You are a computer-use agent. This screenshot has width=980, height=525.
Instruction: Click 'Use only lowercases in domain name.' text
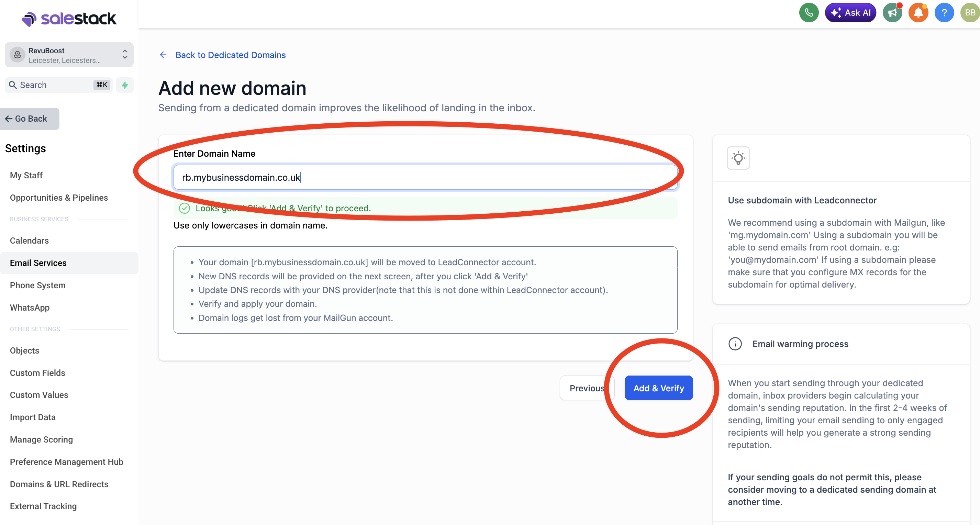(x=250, y=225)
